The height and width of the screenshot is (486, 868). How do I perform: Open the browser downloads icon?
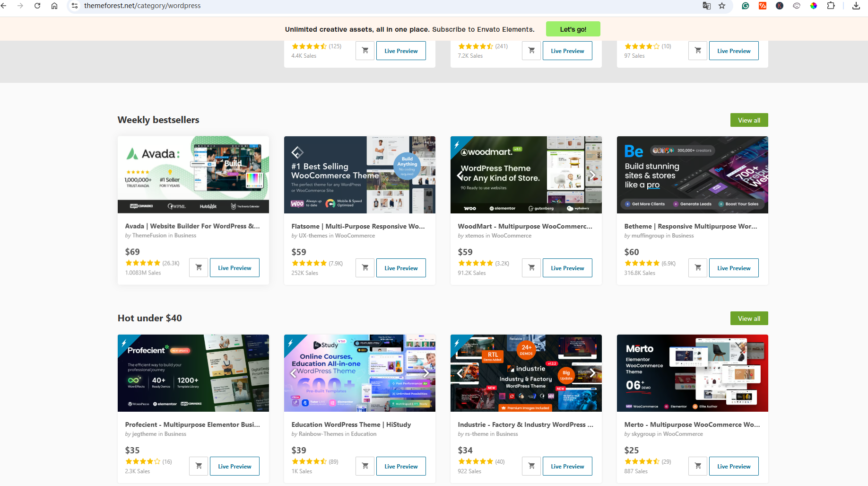(x=856, y=6)
